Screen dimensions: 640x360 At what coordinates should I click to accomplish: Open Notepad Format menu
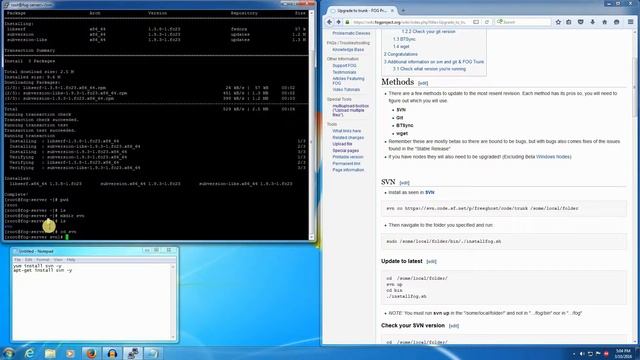pos(43,260)
